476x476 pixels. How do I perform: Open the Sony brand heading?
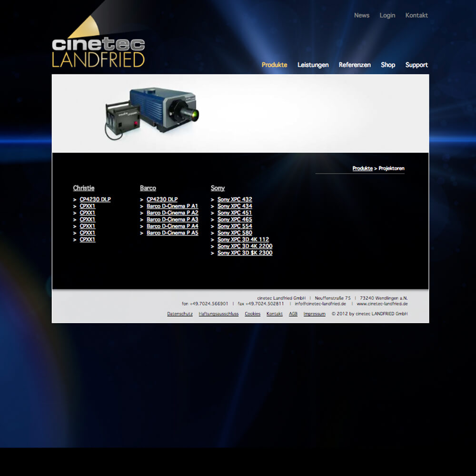(218, 188)
